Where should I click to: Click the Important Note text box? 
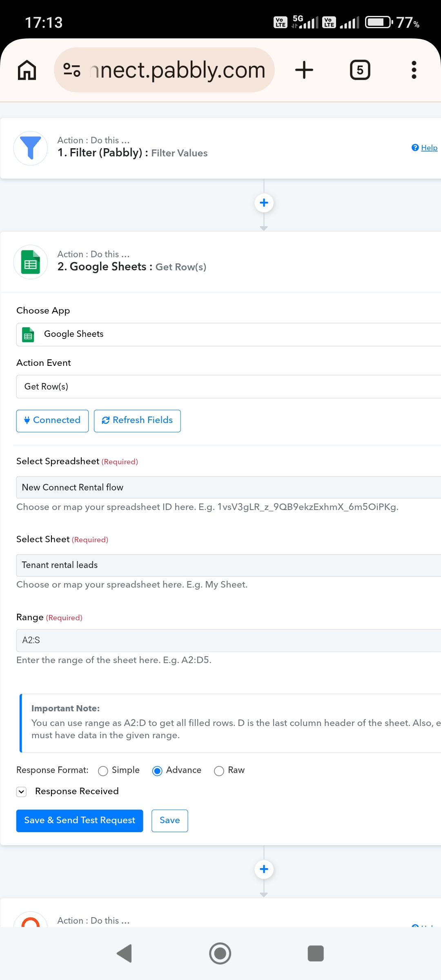point(230,723)
